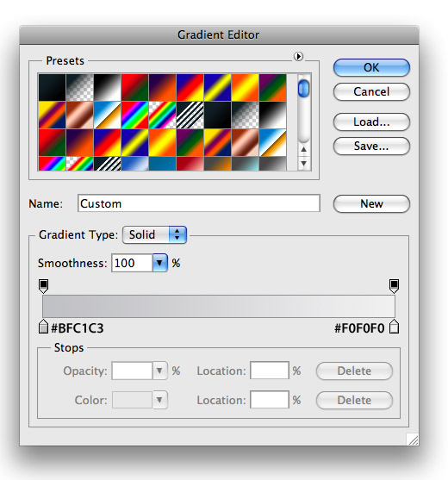Select first-row black to white preset

point(107,88)
